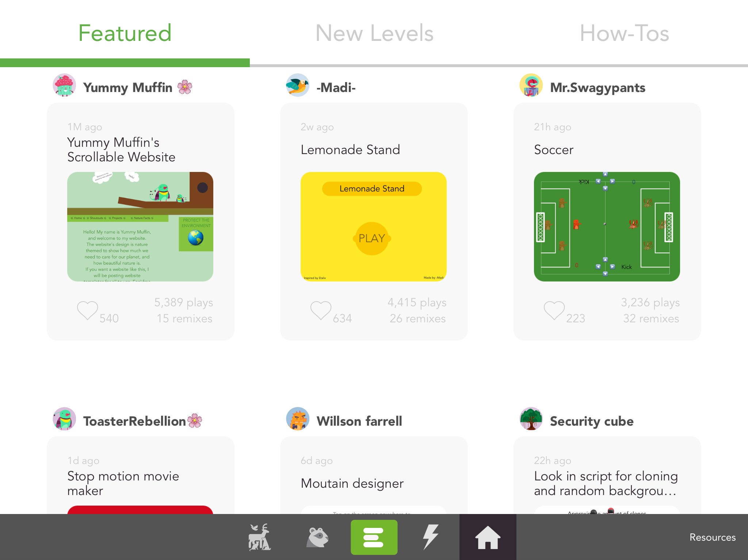Screen dimensions: 748x560
Task: Select the monster/creature icon in taskbar
Action: pyautogui.click(x=318, y=537)
